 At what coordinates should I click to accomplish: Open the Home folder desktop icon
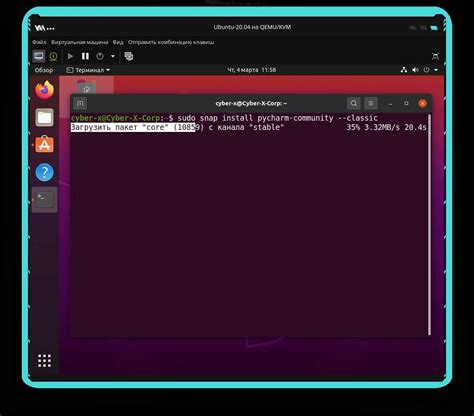[87, 87]
